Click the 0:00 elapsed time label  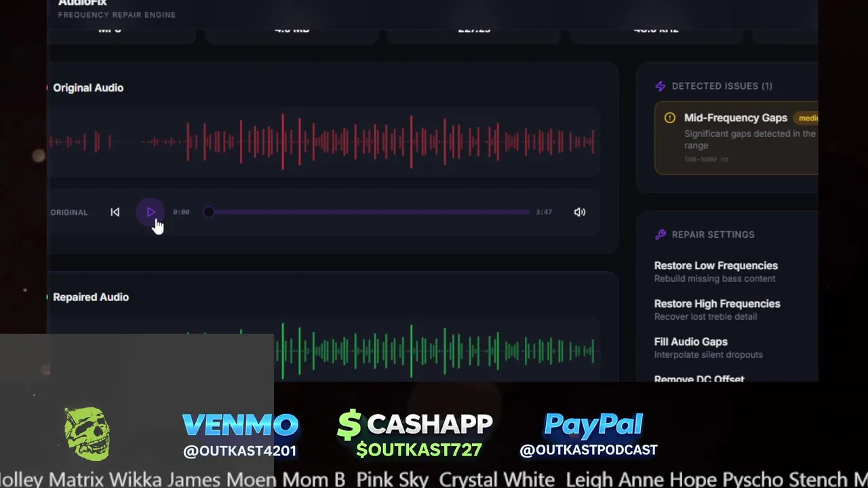pos(181,212)
